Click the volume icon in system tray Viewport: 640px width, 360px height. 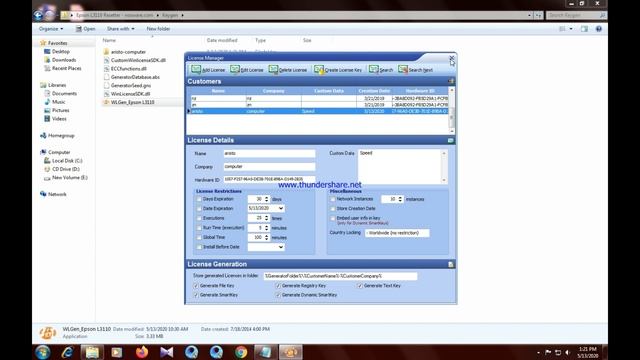[567, 352]
